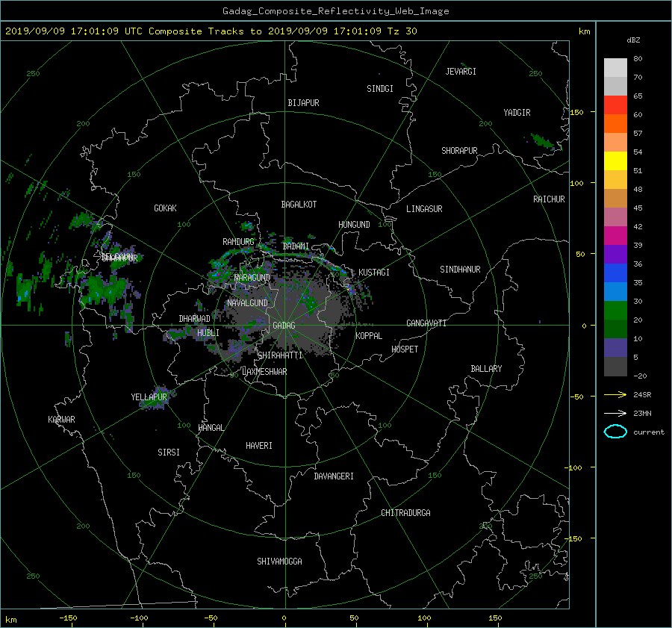Select the lightest gray 80-70 dBZ swatch

click(x=615, y=67)
